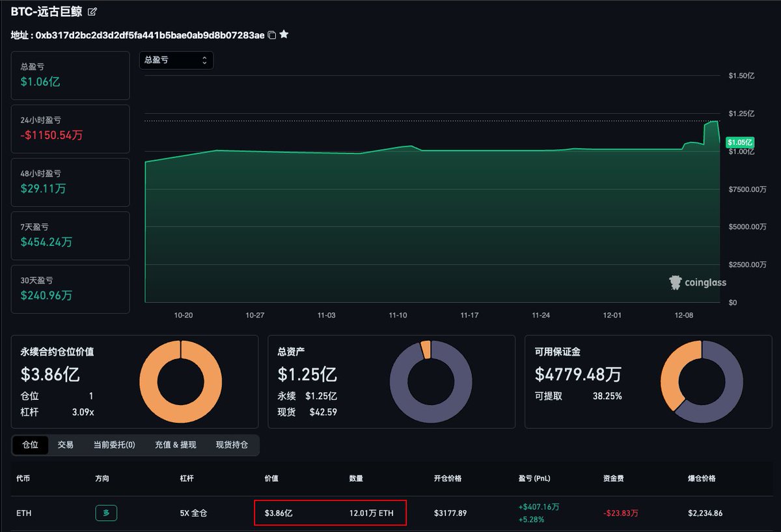Select the 仓位 tab
This screenshot has height=532, width=781.
[30, 445]
